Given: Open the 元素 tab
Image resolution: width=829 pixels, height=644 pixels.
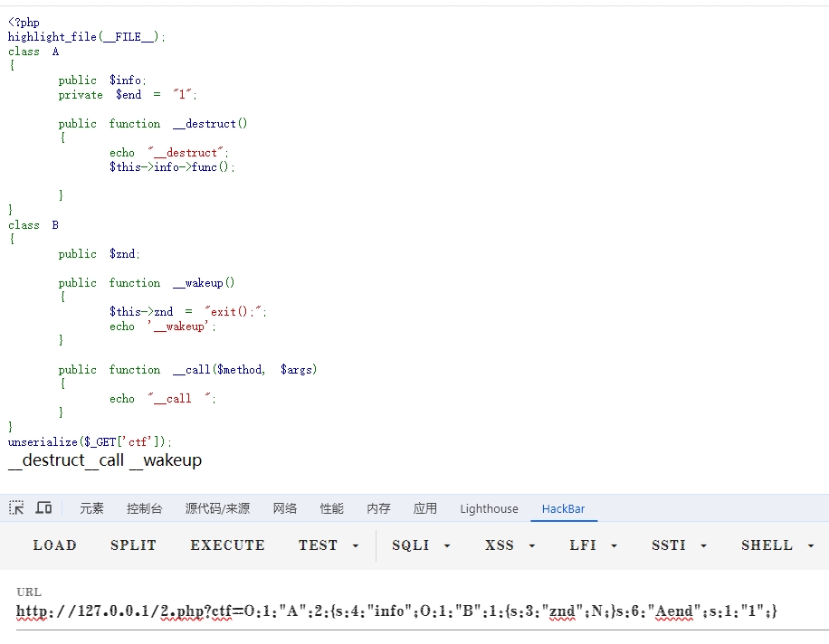Looking at the screenshot, I should (x=91, y=509).
